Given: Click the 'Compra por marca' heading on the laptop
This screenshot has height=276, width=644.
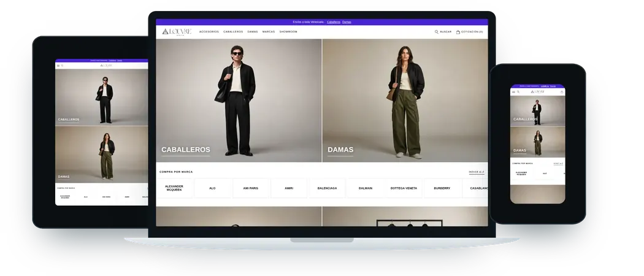Looking at the screenshot, I should (176, 172).
